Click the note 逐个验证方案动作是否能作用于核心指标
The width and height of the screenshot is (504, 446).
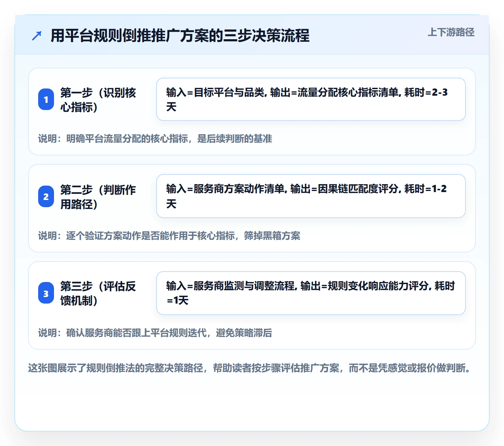169,236
